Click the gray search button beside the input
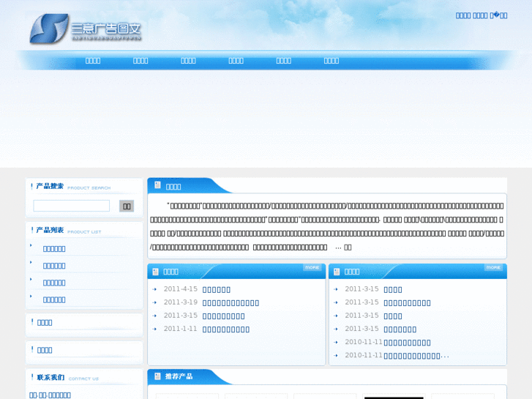Screen dimensions: 532x399 click(x=127, y=206)
